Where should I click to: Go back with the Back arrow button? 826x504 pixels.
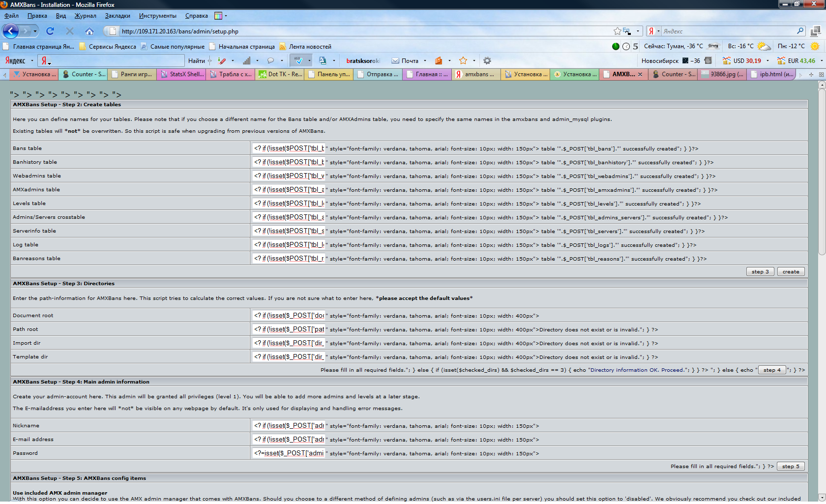[x=10, y=31]
